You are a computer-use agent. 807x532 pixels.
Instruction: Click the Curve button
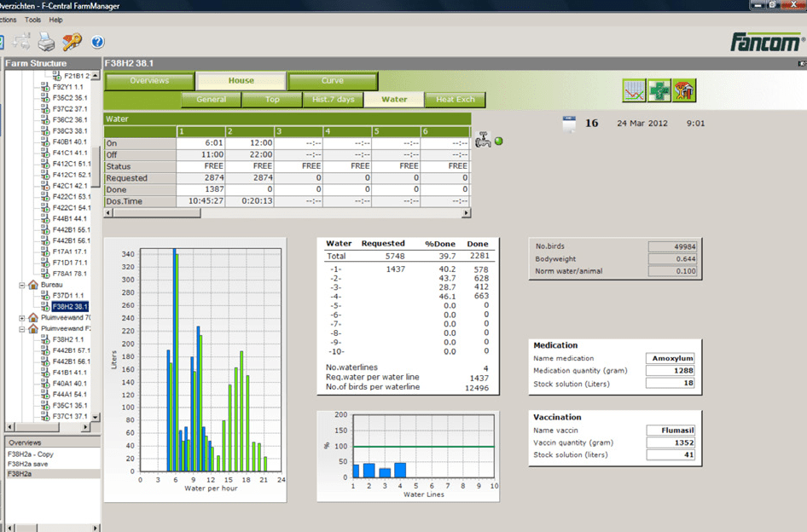point(332,81)
